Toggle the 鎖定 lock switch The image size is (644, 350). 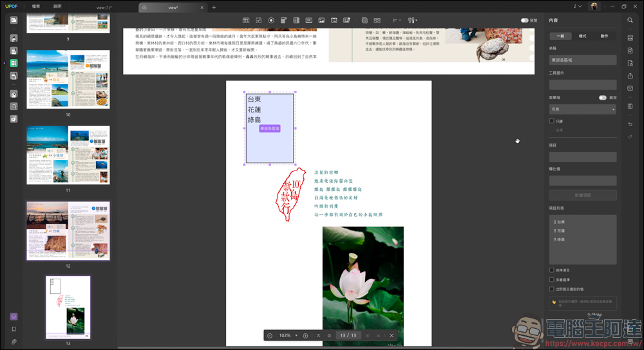tap(603, 98)
